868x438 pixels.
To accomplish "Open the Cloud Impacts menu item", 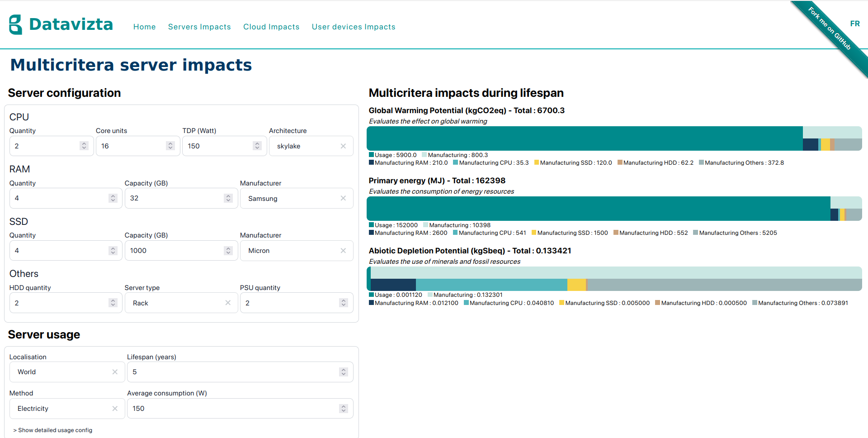I will (x=271, y=27).
